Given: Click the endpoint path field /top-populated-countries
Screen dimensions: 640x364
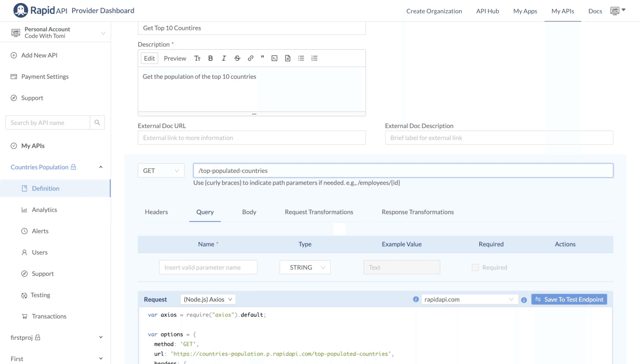Looking at the screenshot, I should coord(403,170).
